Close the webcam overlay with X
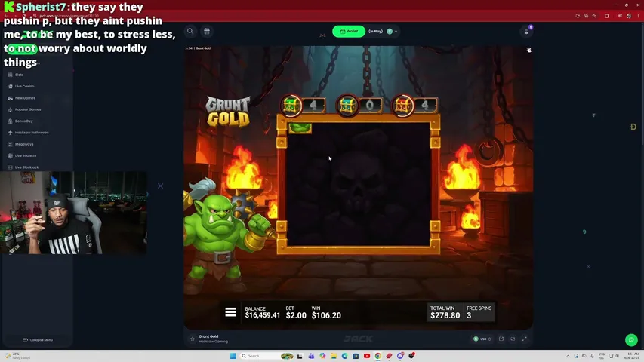The height and width of the screenshot is (362, 644). 160,186
